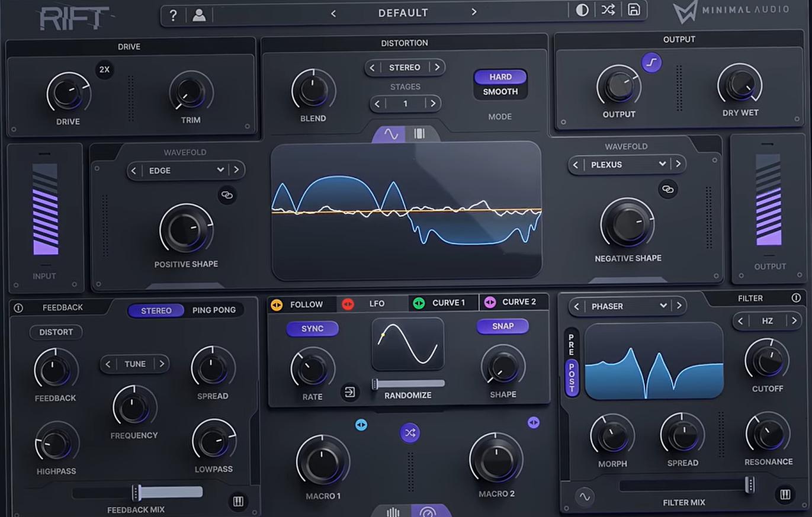Click the filter CUTOFF knob
This screenshot has height=517, width=812.
click(767, 361)
